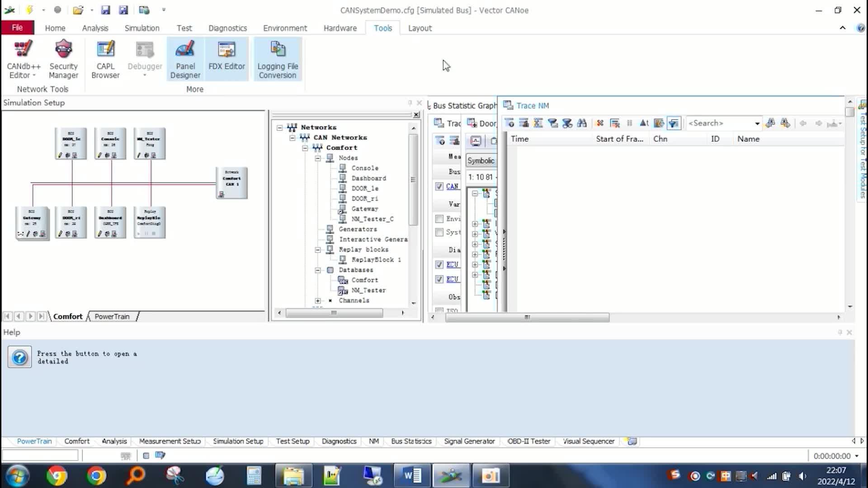This screenshot has height=488, width=868.
Task: Click the red X clear icon in Trace toolbar
Action: tap(600, 123)
